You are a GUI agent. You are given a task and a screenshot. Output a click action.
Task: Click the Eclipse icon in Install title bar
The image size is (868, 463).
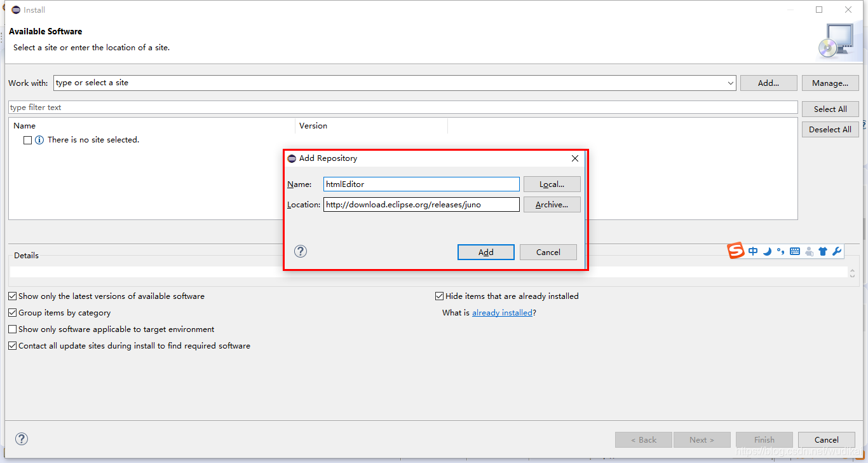(16, 10)
